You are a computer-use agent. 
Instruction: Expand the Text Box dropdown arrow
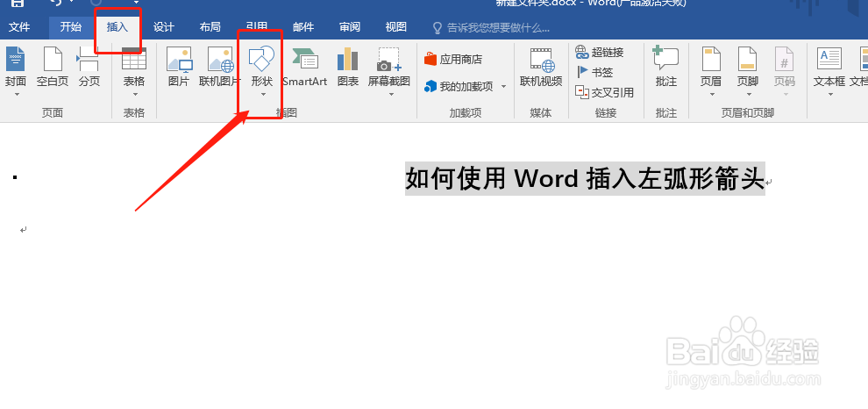tap(830, 94)
